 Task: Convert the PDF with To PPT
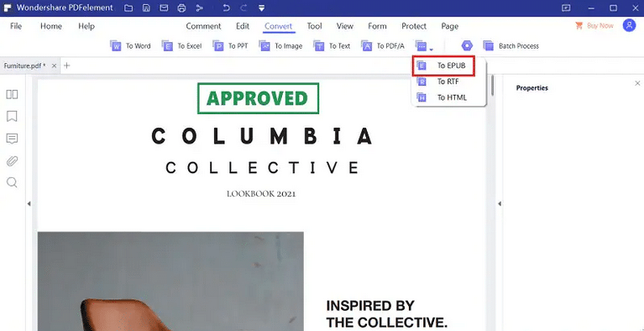[x=230, y=46]
